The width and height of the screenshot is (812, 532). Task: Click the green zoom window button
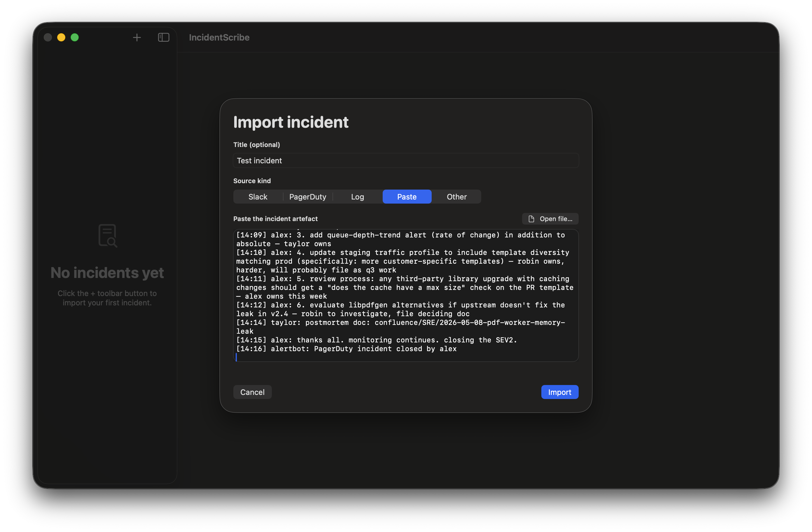point(75,38)
